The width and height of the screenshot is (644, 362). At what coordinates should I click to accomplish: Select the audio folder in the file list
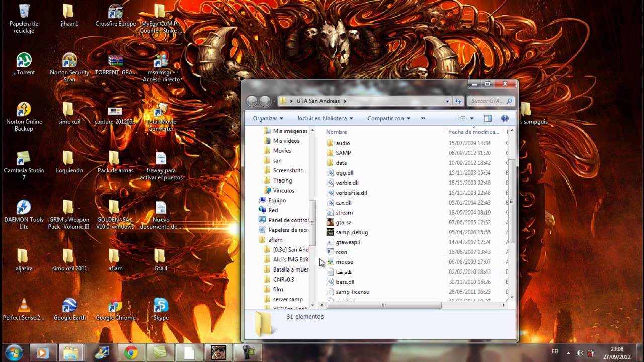tap(343, 143)
